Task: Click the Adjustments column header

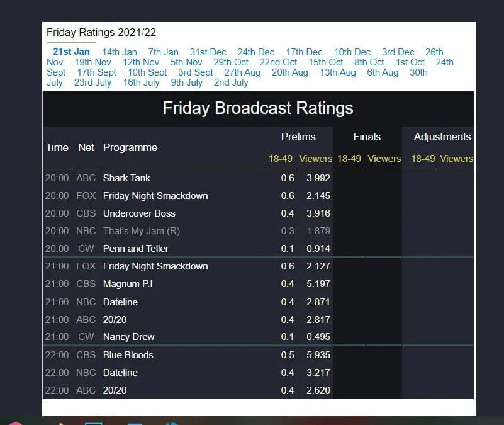Action: pyautogui.click(x=442, y=137)
